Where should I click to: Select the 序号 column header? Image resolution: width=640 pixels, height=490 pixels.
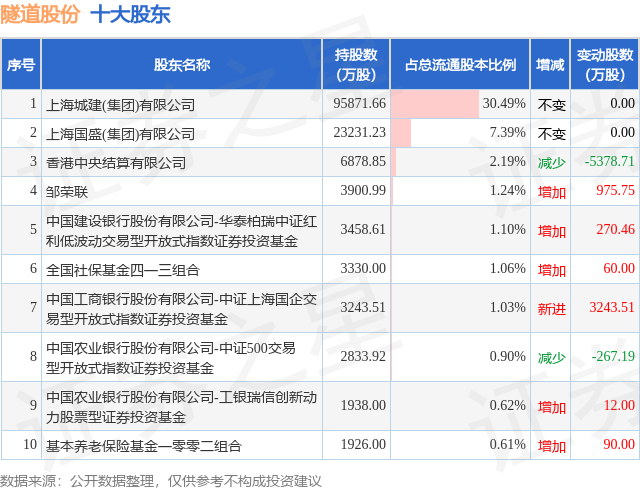click(20, 65)
